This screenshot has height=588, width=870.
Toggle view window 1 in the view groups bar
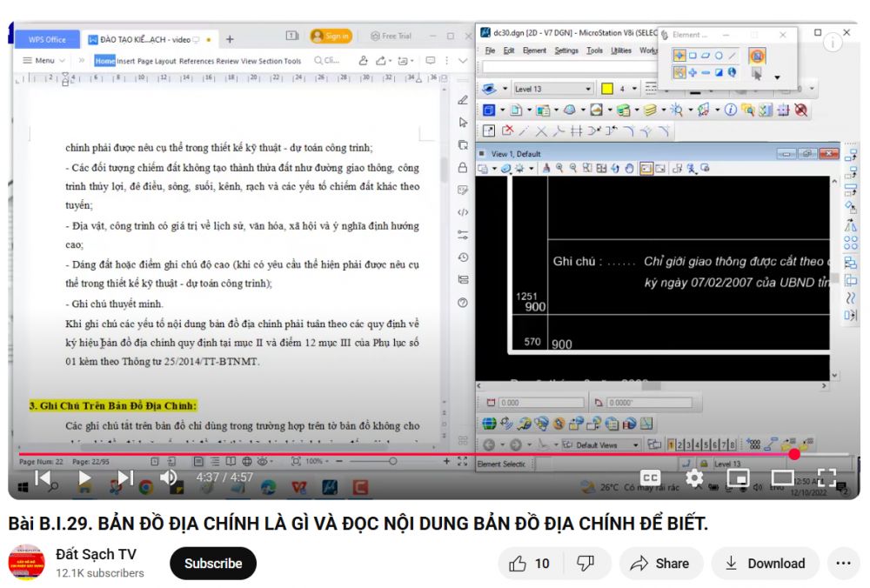671,445
